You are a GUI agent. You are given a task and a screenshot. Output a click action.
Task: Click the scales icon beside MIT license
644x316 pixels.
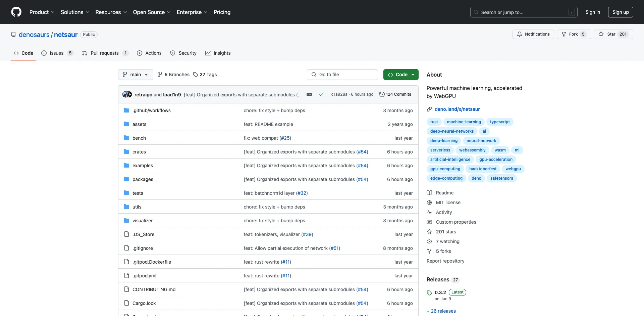(429, 202)
